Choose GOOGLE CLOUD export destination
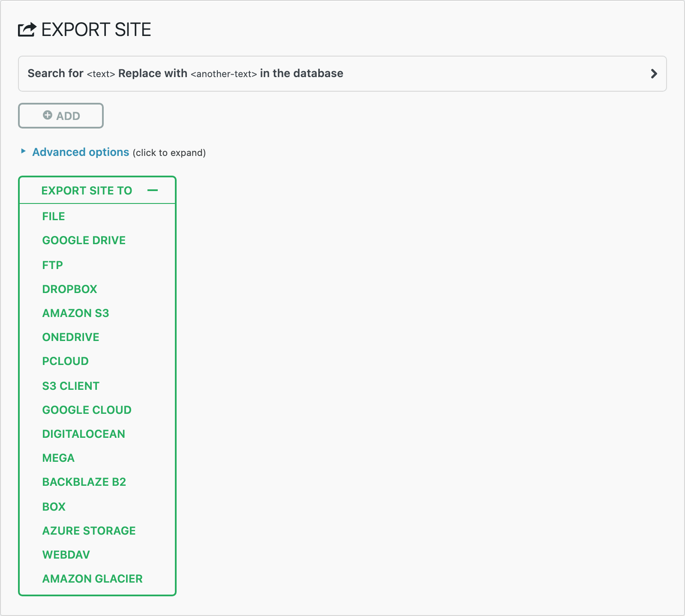Image resolution: width=685 pixels, height=616 pixels. coord(87,410)
